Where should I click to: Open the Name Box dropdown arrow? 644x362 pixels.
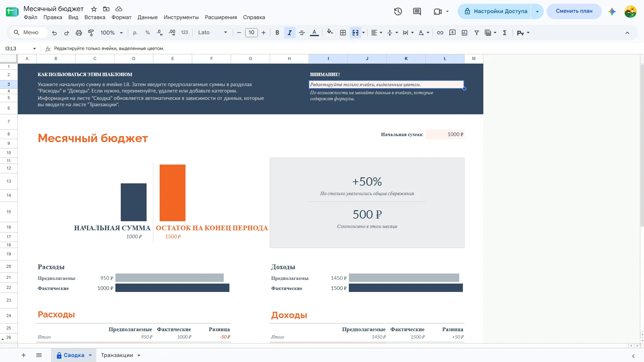pos(34,49)
